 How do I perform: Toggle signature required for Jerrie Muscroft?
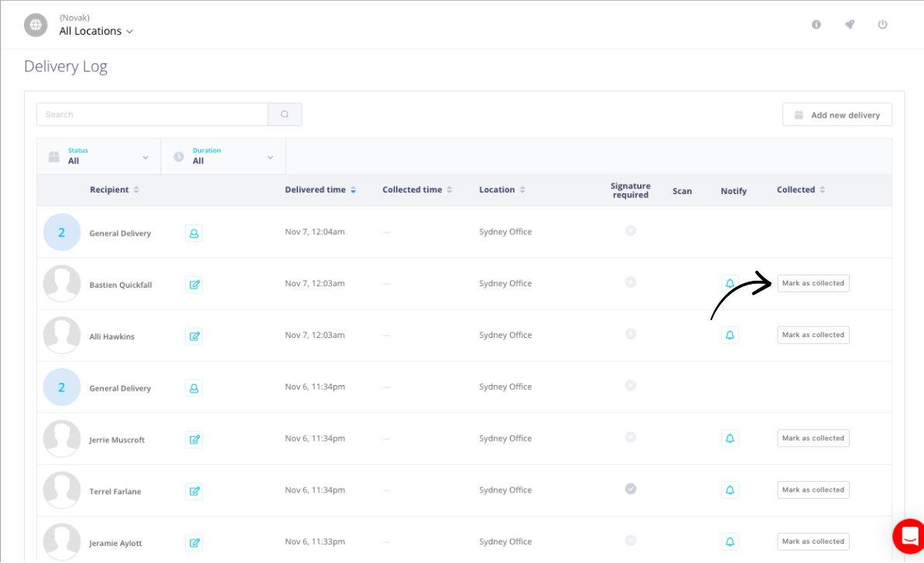pos(631,437)
